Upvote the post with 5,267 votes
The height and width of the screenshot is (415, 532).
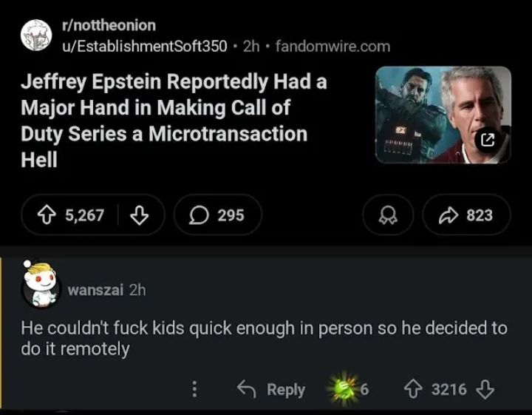tap(50, 215)
